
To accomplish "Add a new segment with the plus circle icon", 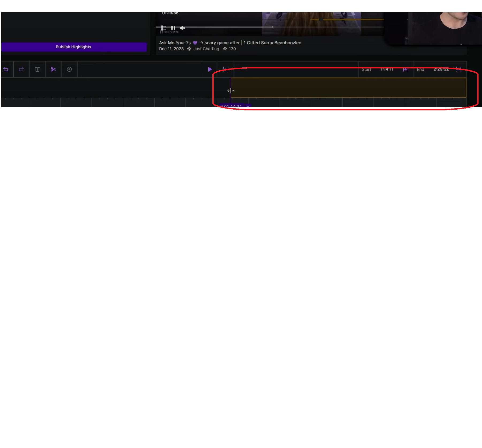I will 69,69.
